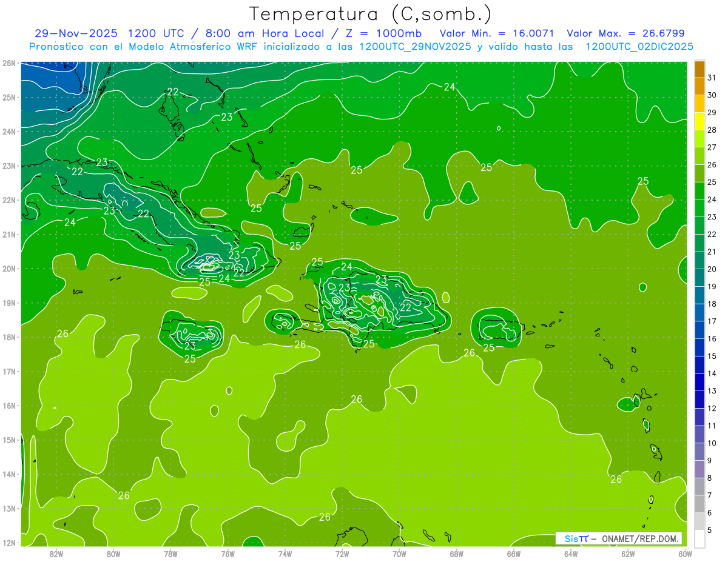
Task: Select "Valor Max. = 26.6799" text
Action: coord(625,33)
